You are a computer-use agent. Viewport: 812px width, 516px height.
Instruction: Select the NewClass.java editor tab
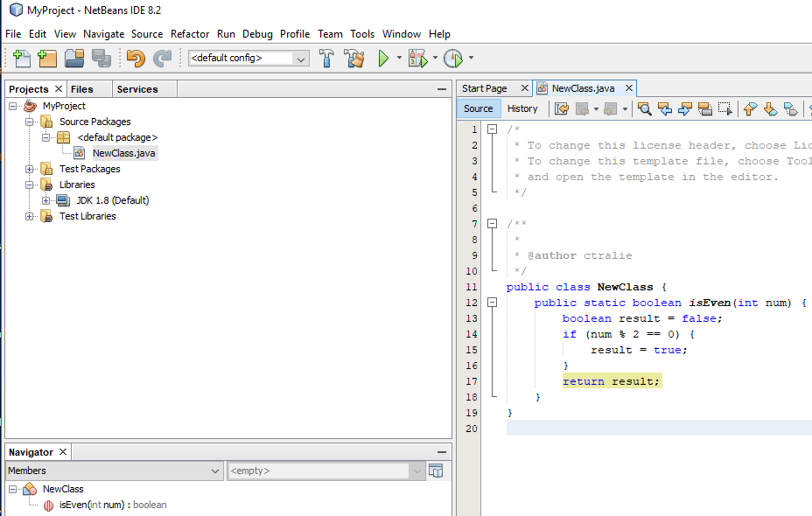tap(583, 88)
